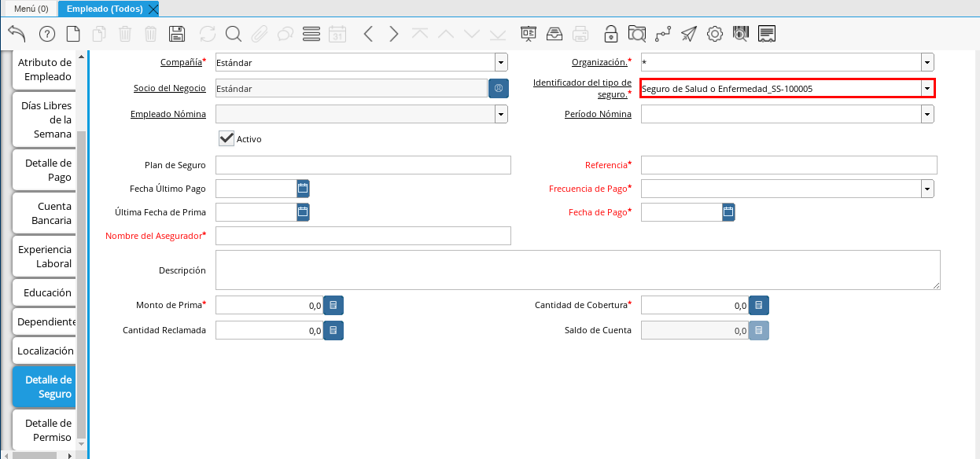
Task: Open the help question-mark icon
Action: (47, 34)
